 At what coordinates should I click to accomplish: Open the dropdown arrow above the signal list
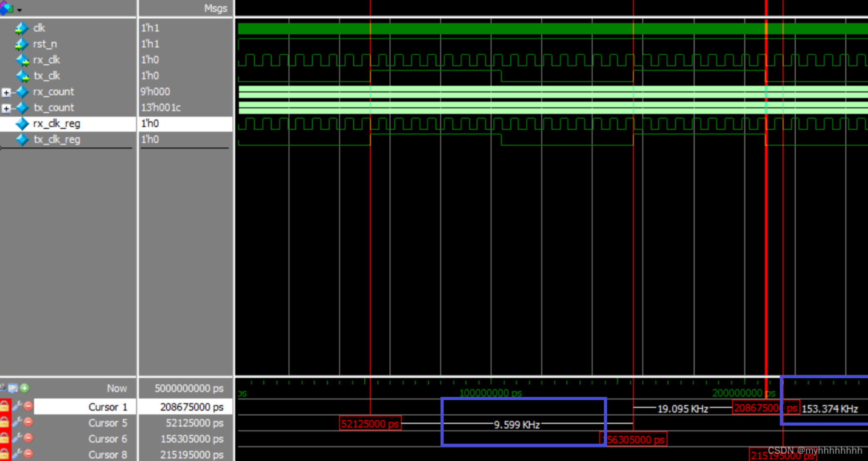click(19, 10)
